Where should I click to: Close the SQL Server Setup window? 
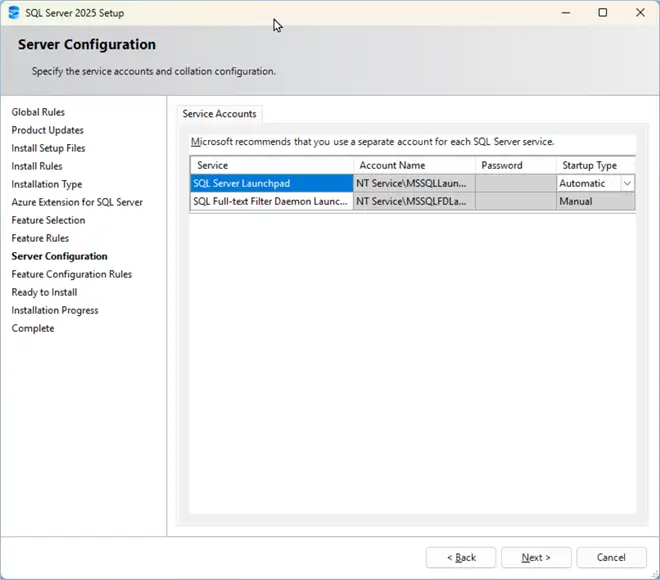click(x=640, y=13)
